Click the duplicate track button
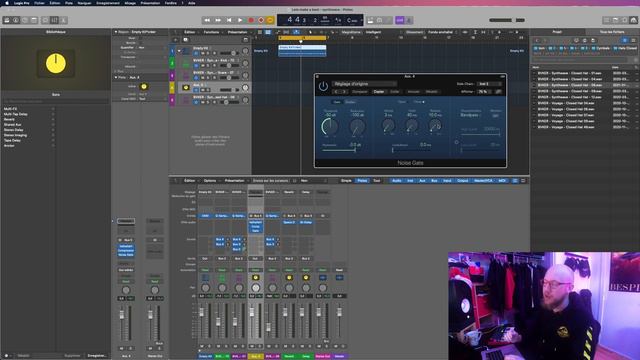 tap(185, 40)
